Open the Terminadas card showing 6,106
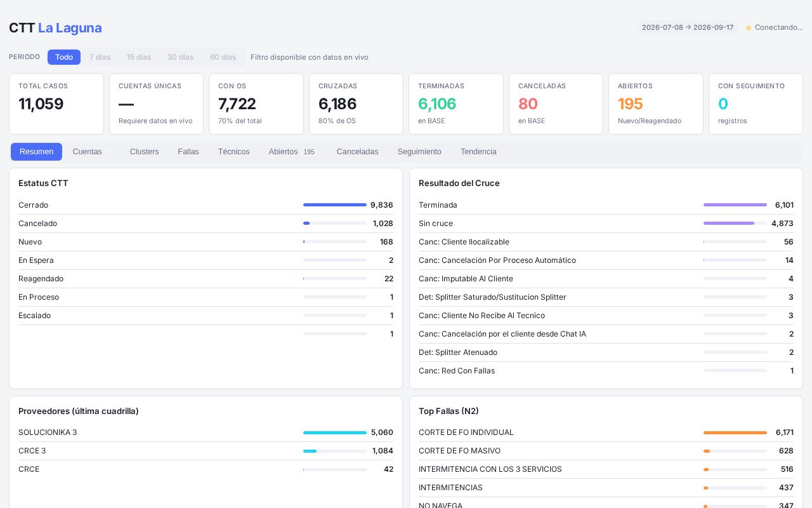This screenshot has height=508, width=812. click(456, 104)
